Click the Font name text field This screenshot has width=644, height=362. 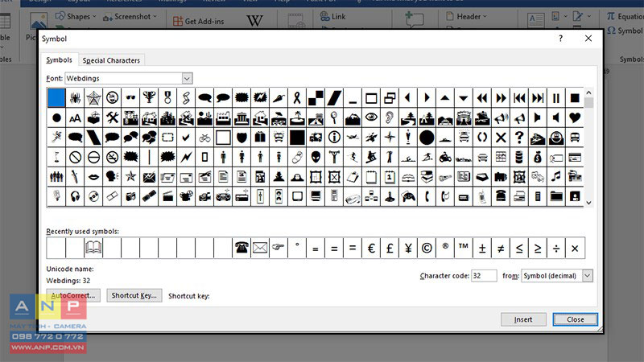(x=123, y=78)
